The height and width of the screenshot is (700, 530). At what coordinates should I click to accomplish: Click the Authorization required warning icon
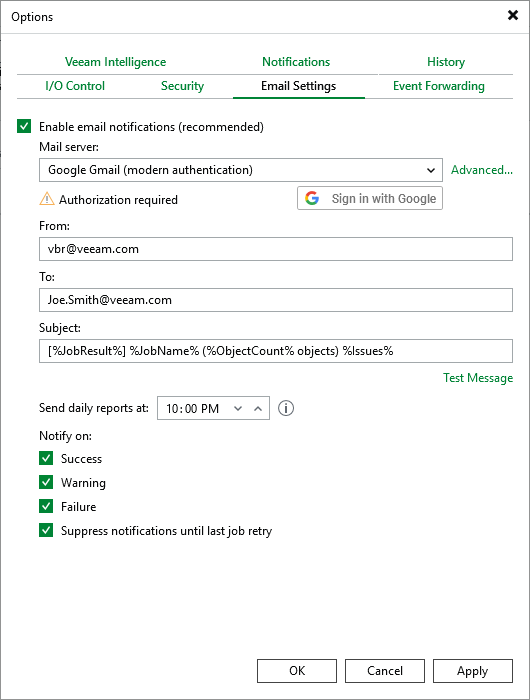tap(47, 199)
